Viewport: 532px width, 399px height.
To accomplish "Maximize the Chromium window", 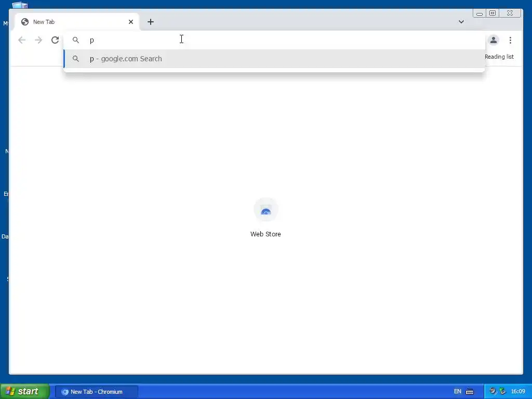I will (x=493, y=13).
